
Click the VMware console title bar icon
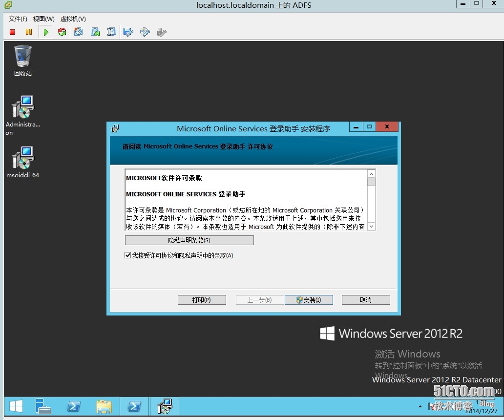tap(8, 4)
